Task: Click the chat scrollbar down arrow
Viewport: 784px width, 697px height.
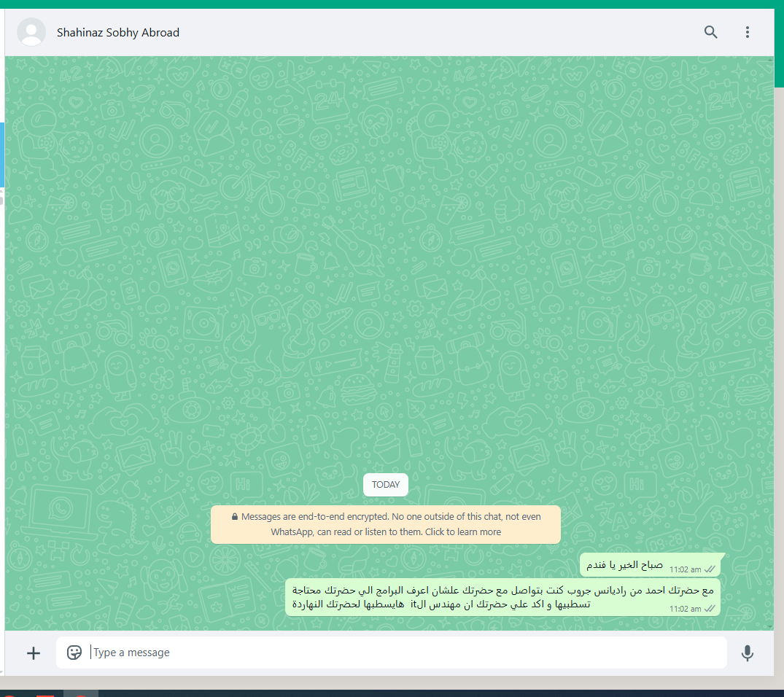Action: [770, 626]
